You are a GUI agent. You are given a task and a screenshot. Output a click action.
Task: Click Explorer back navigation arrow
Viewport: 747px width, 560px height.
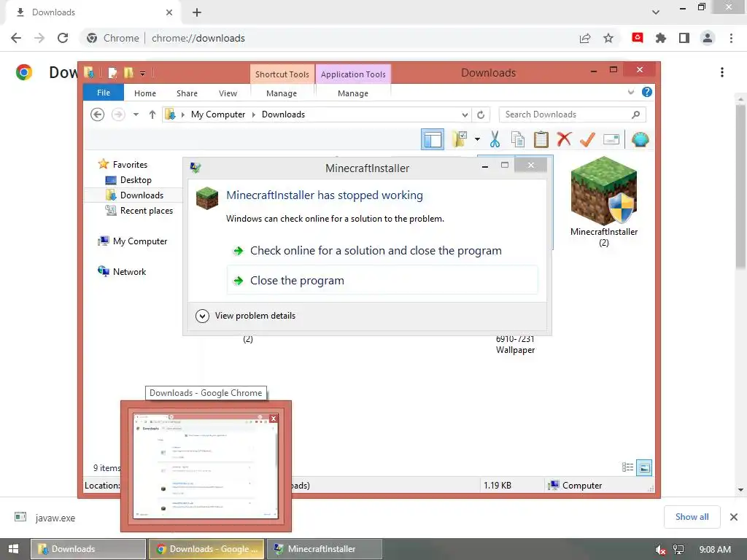click(97, 114)
